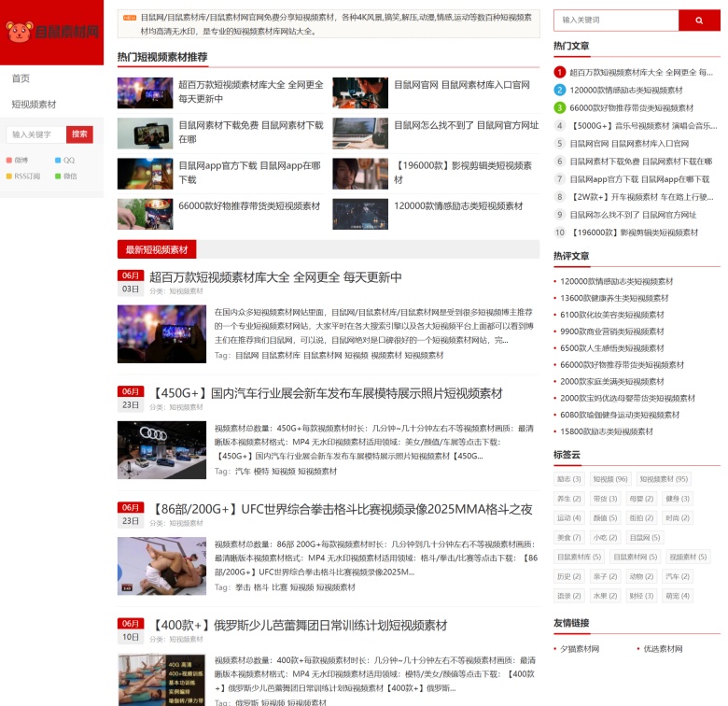The width and height of the screenshot is (728, 706).
Task: Open 66000款好物推荐带货类 recommended article
Action: coord(249,206)
